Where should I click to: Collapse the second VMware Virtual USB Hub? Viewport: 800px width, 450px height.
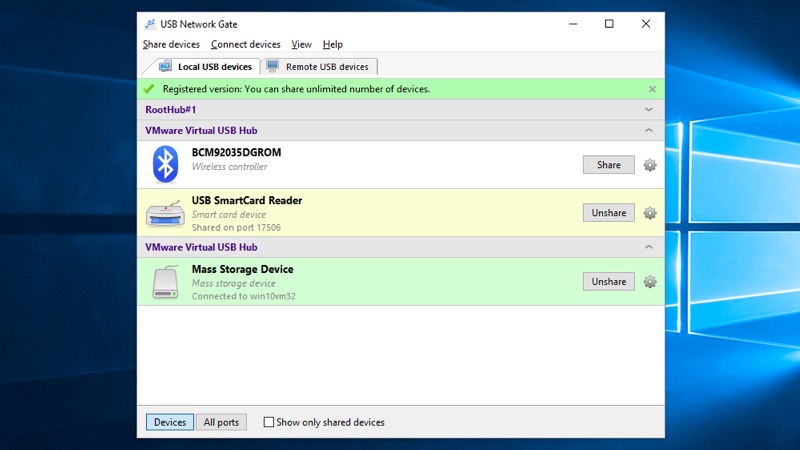(648, 247)
